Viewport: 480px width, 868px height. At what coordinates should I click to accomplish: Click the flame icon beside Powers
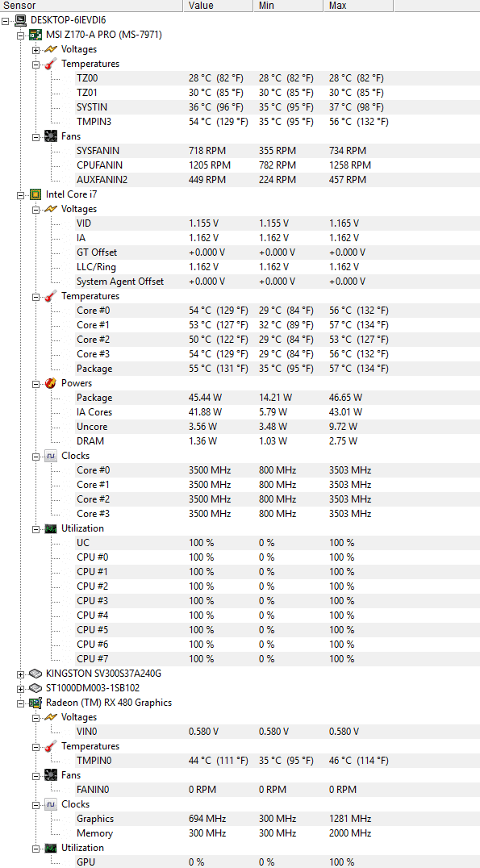(x=51, y=383)
